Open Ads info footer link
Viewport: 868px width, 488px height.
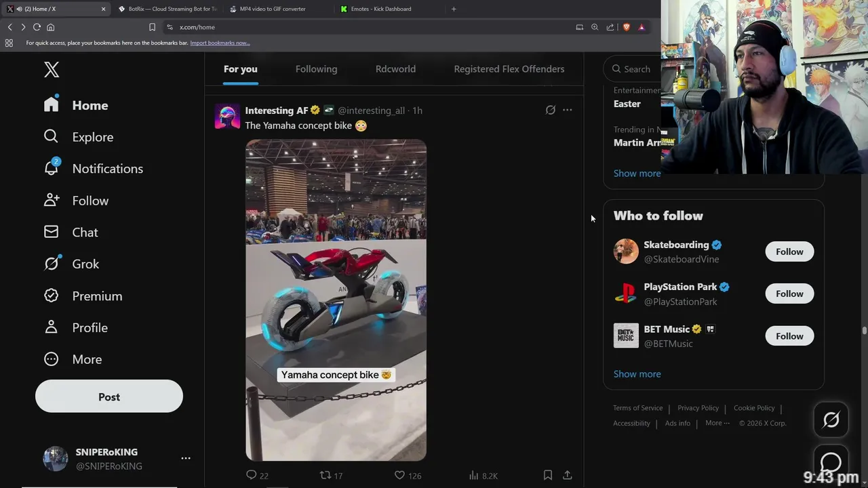pos(677,423)
